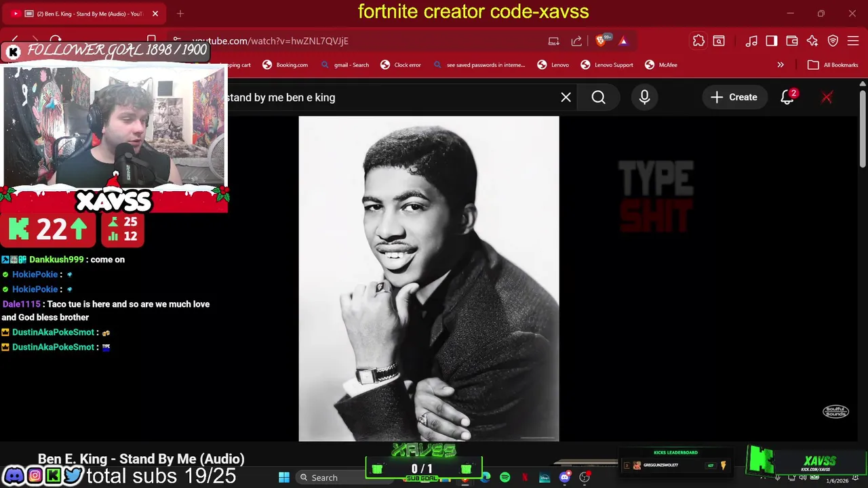Open 'see saved passwords' bookmark
Screen dimensions: 868x488
tap(479, 65)
